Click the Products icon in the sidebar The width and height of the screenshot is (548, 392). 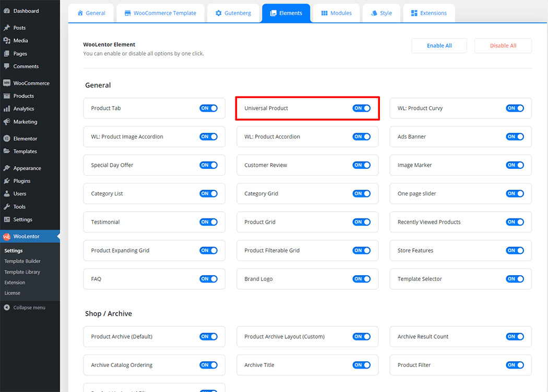click(x=7, y=96)
